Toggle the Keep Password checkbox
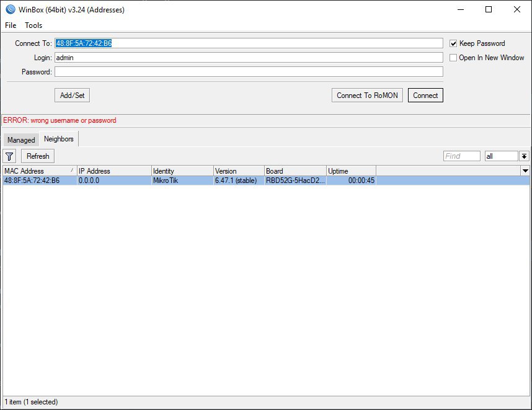The height and width of the screenshot is (410, 532). click(453, 43)
